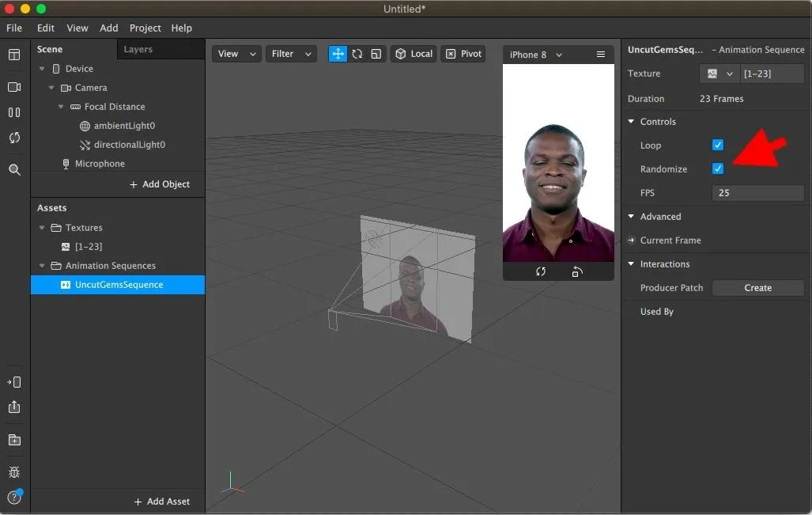Click the 23 Frames duration value

(x=721, y=98)
